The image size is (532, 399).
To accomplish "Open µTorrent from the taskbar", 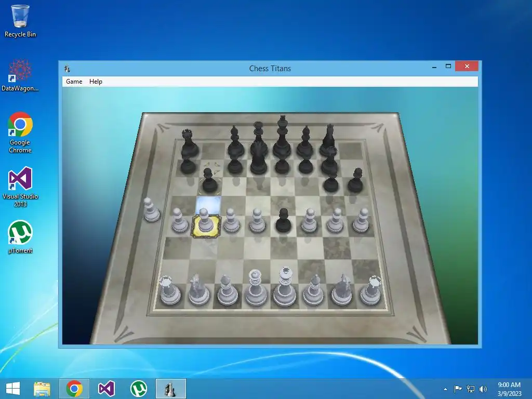I will pyautogui.click(x=138, y=389).
